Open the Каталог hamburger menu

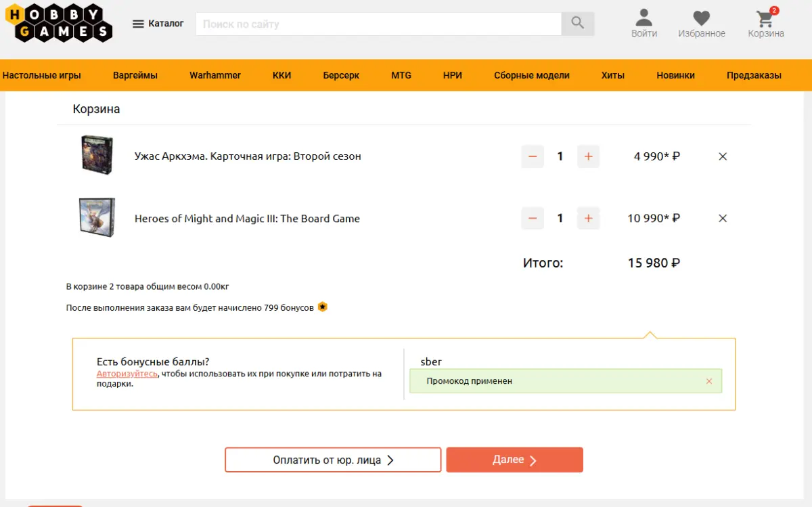point(158,24)
